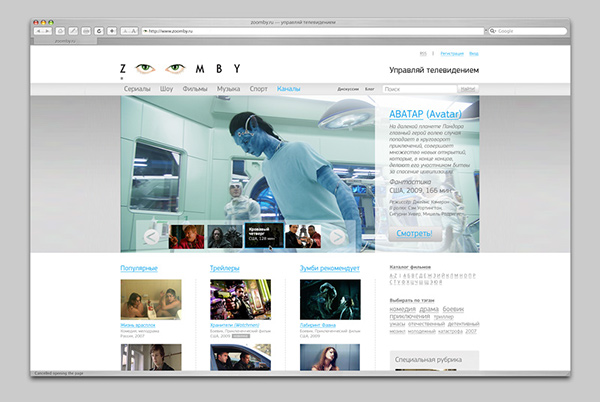Viewport: 600px width, 402px height.
Task: Click the Поиск site search field
Action: pyautogui.click(x=419, y=89)
